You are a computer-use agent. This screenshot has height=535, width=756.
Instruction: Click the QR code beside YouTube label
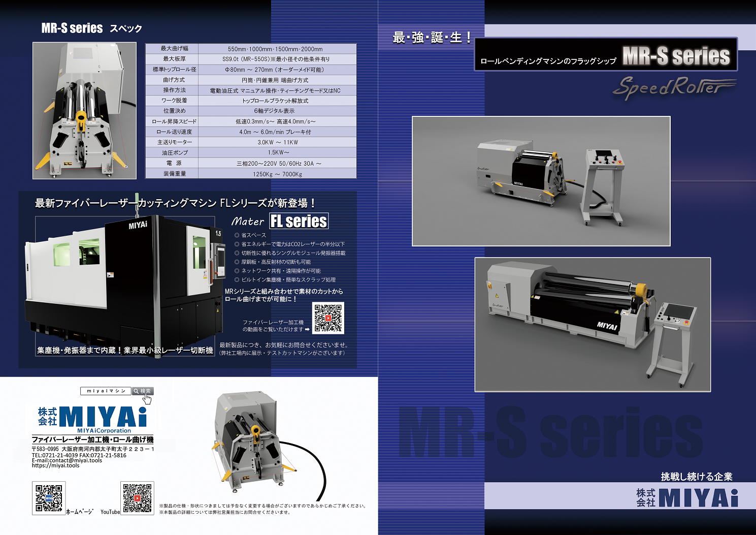click(137, 498)
